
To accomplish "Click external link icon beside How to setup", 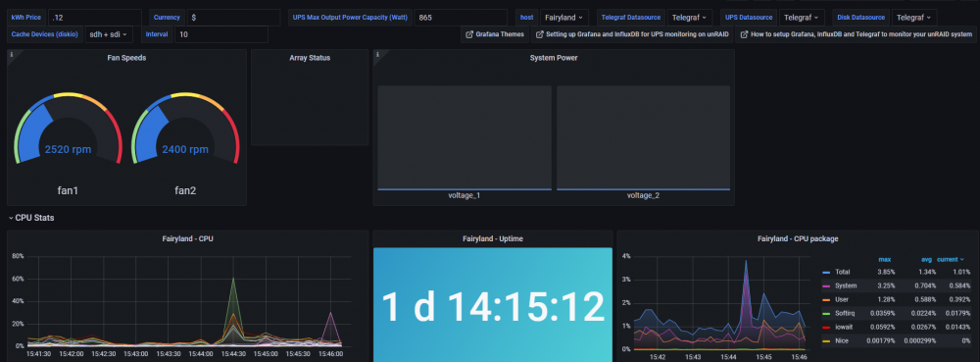I will [x=745, y=34].
